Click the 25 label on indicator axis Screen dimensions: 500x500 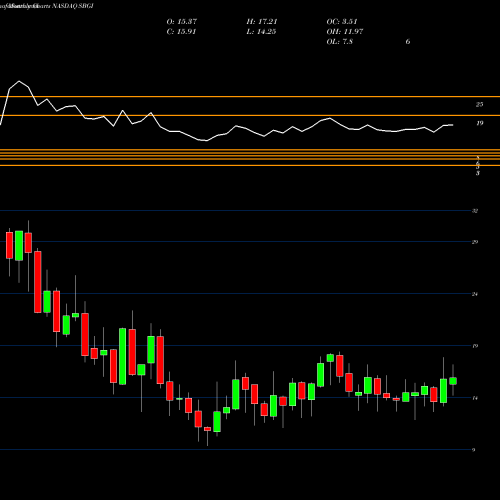point(479,105)
